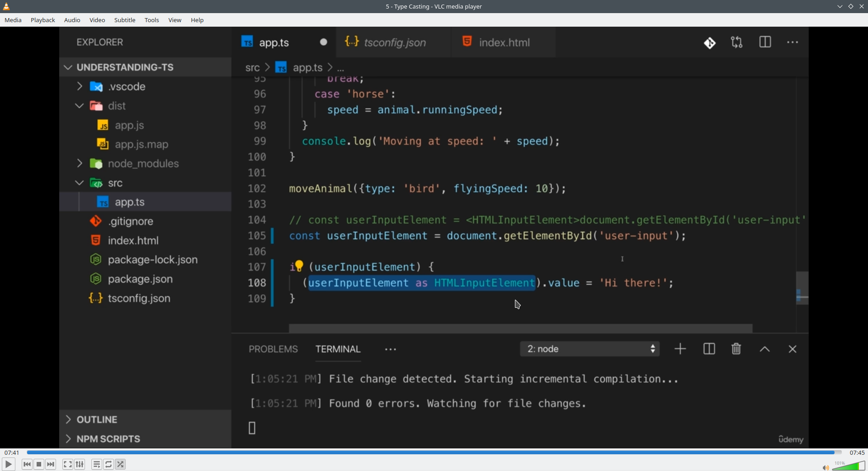Click the unsaved dot on app.ts tab
Image resolution: width=868 pixels, height=471 pixels.
pos(324,42)
